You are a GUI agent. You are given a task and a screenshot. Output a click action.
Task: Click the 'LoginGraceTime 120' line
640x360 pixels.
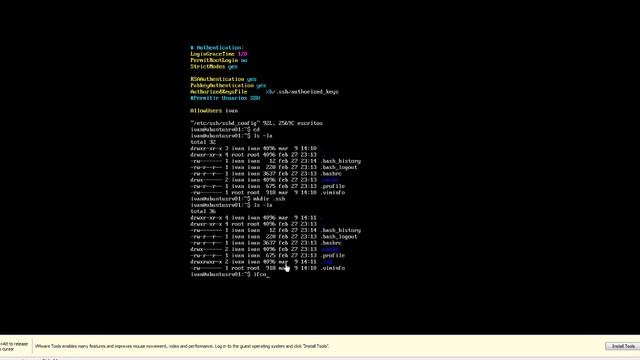click(219, 54)
